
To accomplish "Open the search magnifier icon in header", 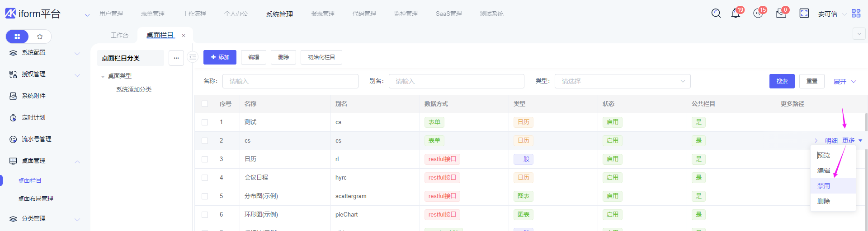I will (x=716, y=14).
